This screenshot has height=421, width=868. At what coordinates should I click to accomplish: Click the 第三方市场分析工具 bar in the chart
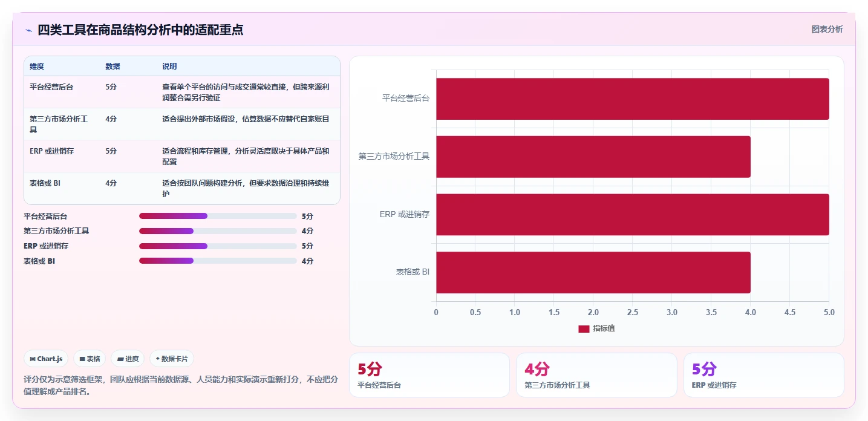point(593,157)
